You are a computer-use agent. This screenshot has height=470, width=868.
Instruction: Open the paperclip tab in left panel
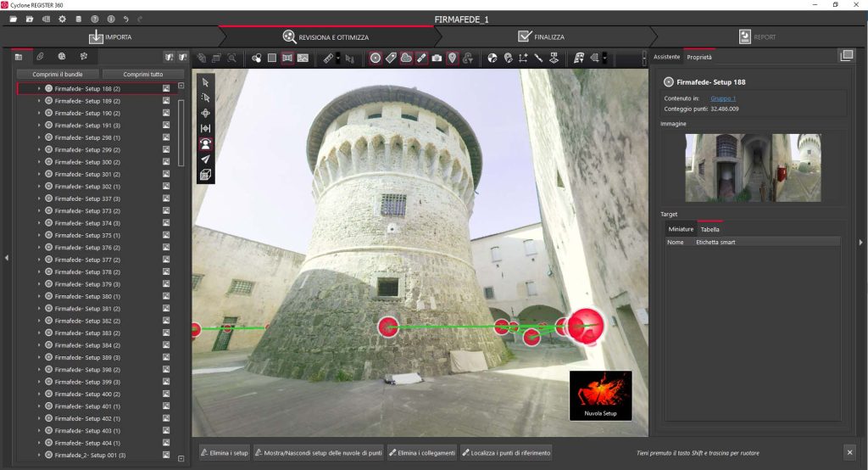[40, 57]
